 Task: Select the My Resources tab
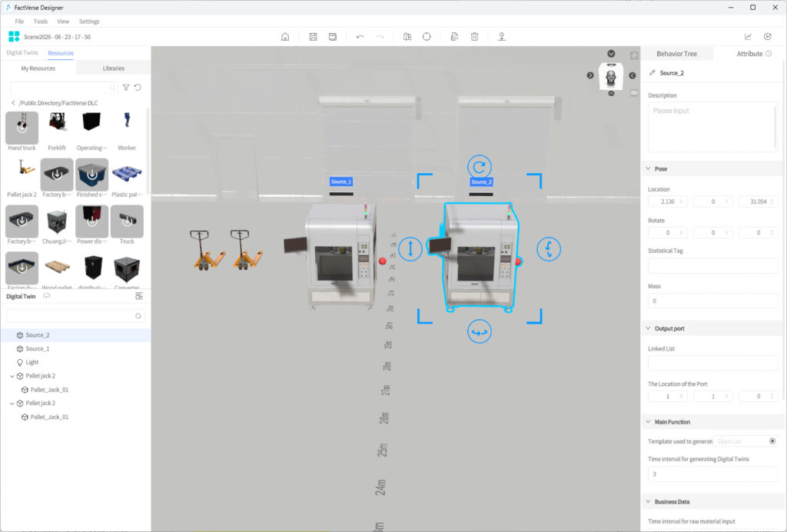38,68
